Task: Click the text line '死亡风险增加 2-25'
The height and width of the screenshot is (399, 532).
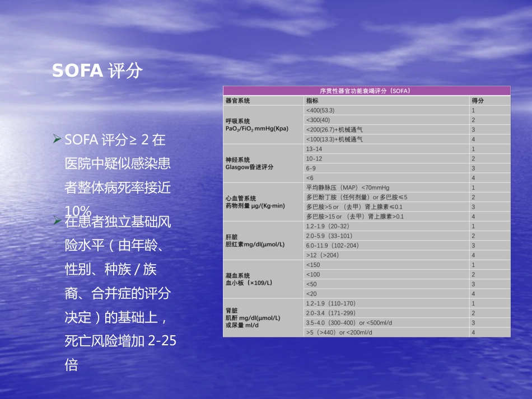Action: pyautogui.click(x=120, y=341)
